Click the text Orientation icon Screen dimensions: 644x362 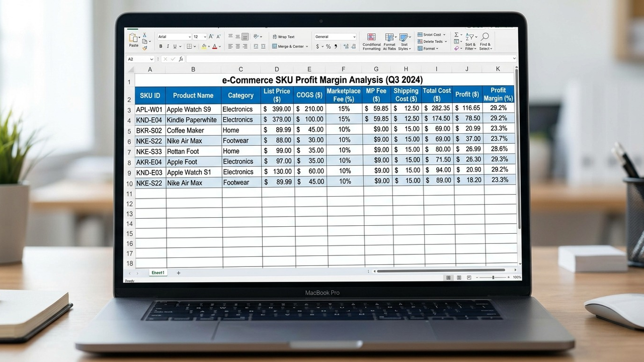(256, 36)
